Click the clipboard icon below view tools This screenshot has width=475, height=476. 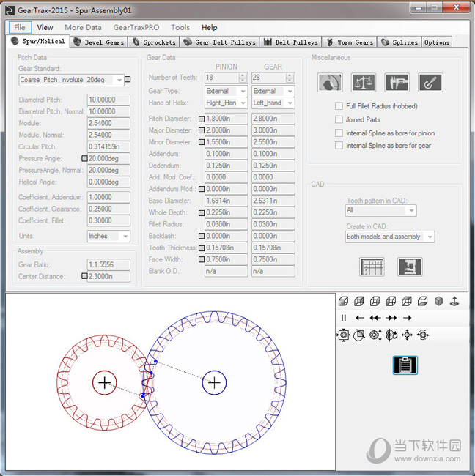pyautogui.click(x=405, y=365)
